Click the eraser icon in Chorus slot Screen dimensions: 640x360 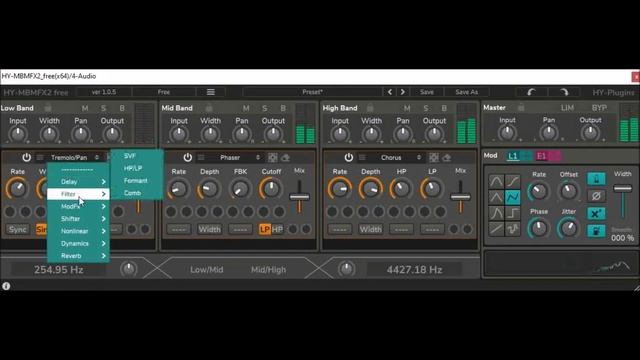click(447, 157)
